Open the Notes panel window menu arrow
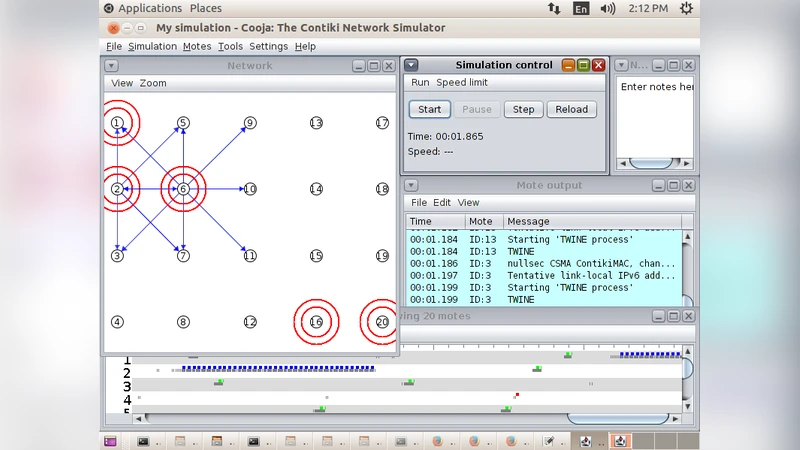This screenshot has height=450, width=800. pos(621,65)
